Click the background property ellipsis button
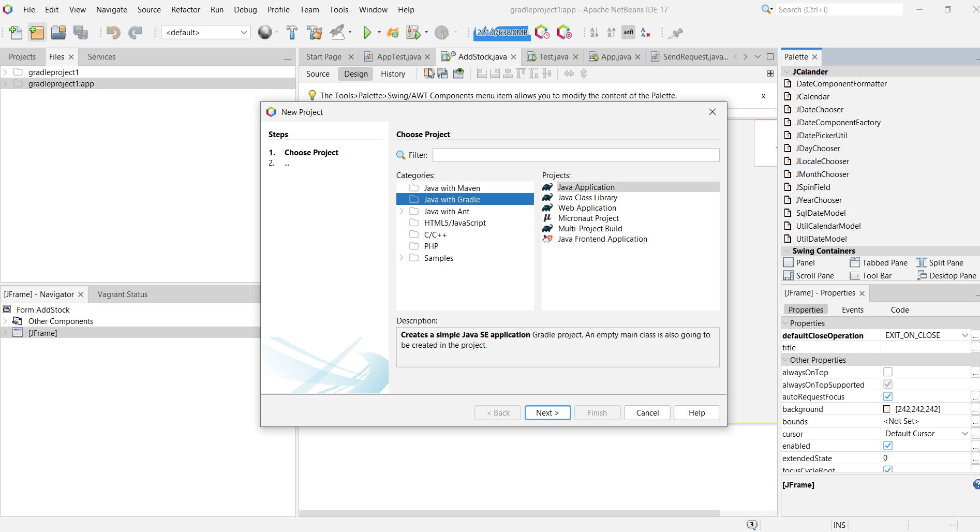Viewport: 980px width, 532px height. [975, 409]
